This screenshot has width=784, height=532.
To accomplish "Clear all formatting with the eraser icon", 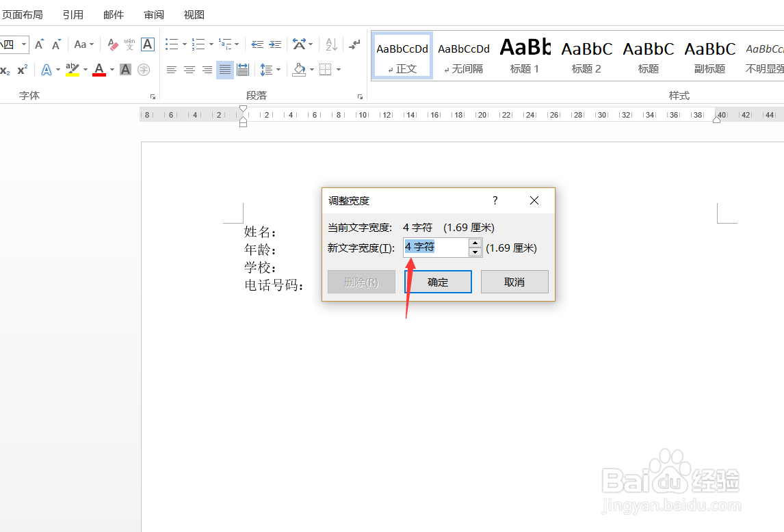I will pyautogui.click(x=114, y=44).
